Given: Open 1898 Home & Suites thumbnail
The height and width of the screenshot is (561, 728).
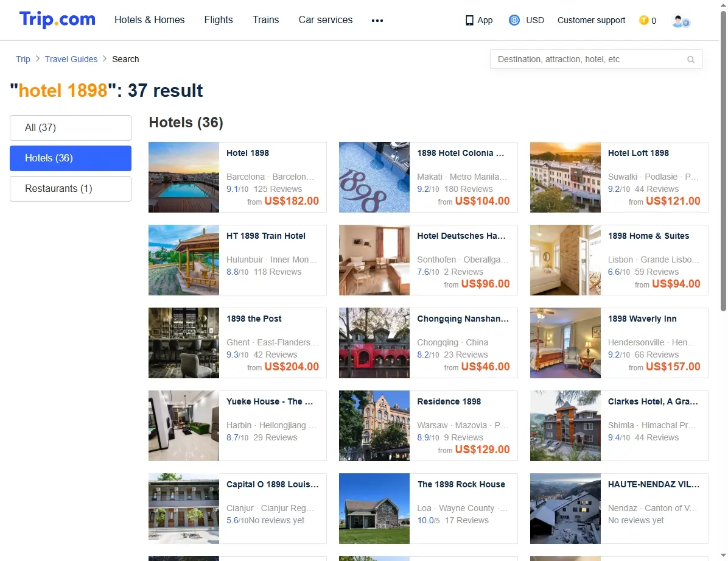Looking at the screenshot, I should pos(565,260).
